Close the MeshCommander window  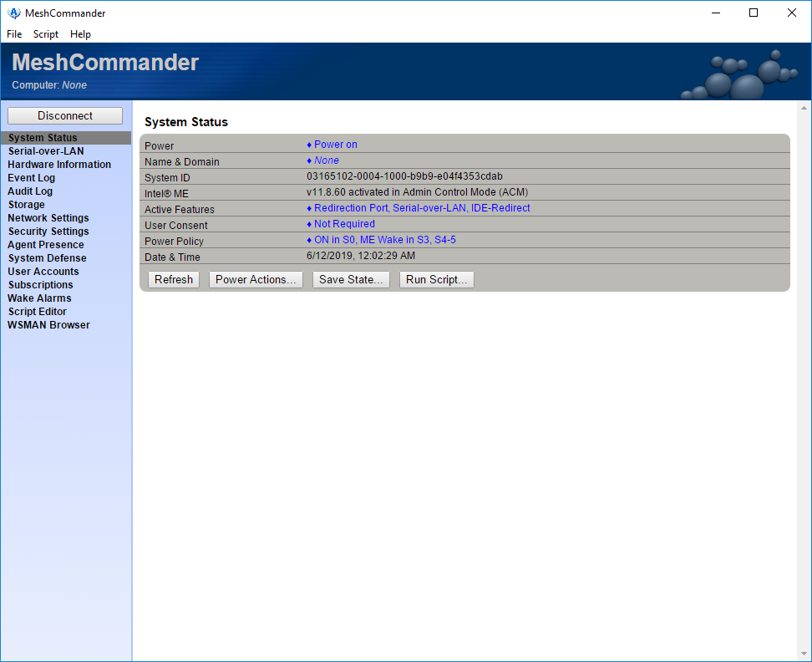tap(792, 13)
